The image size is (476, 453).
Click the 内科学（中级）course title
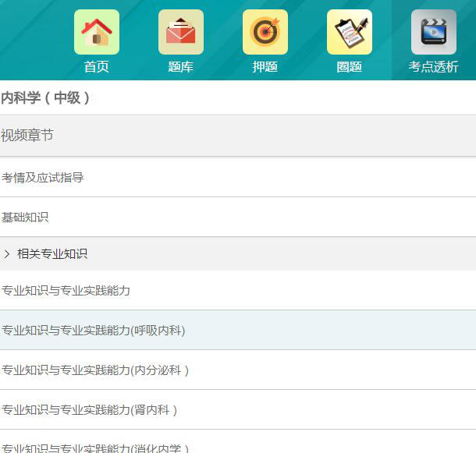click(x=46, y=98)
